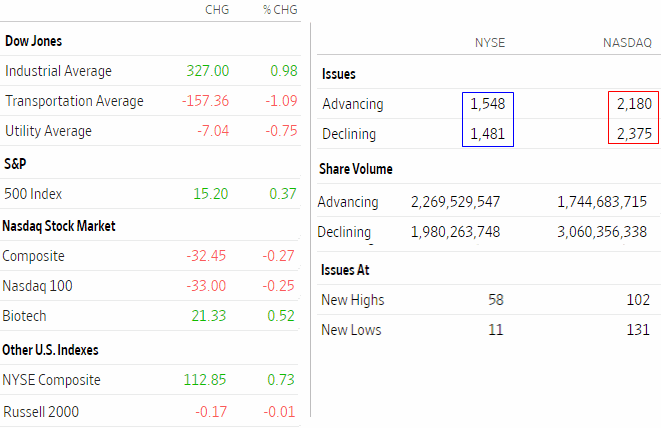661x428 pixels.
Task: Click the % CHG column header
Action: (x=280, y=10)
